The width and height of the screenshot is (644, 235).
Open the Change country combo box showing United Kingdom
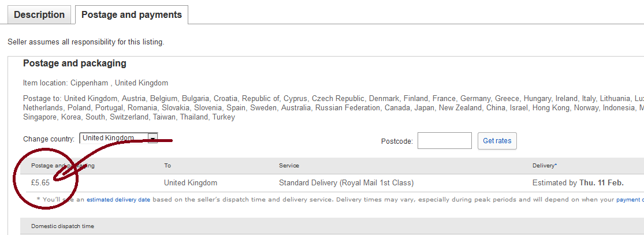pyautogui.click(x=119, y=139)
